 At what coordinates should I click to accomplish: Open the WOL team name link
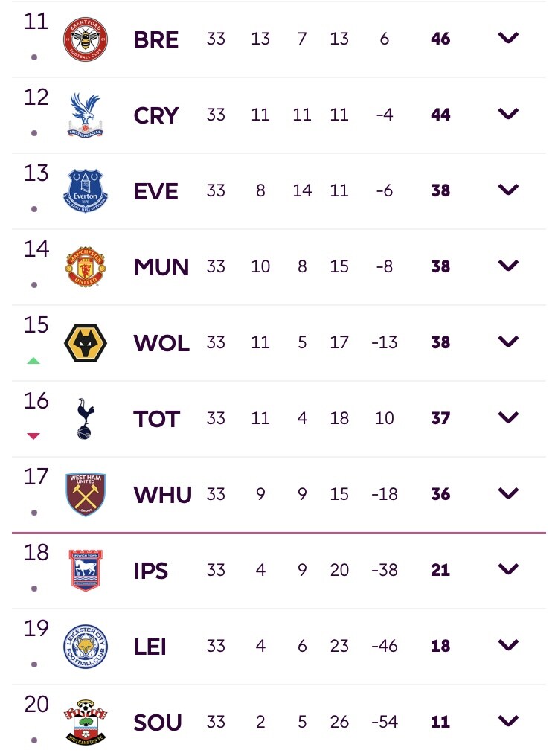pos(161,343)
